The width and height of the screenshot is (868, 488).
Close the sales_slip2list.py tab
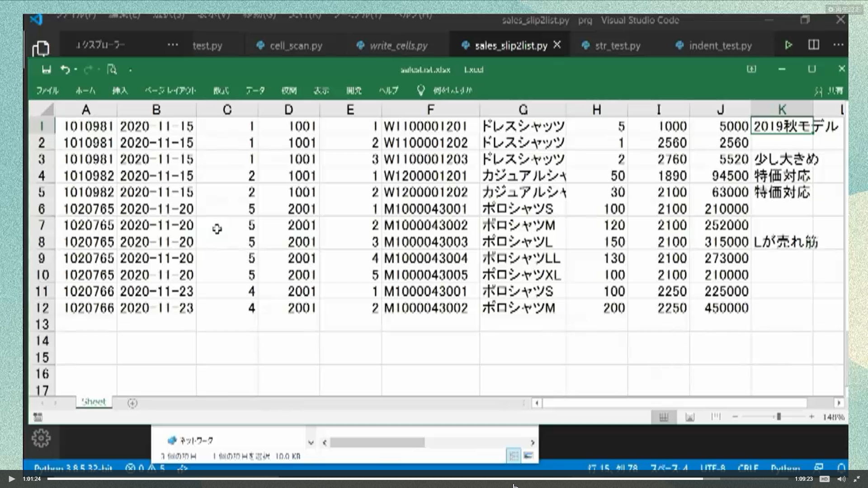pyautogui.click(x=557, y=45)
